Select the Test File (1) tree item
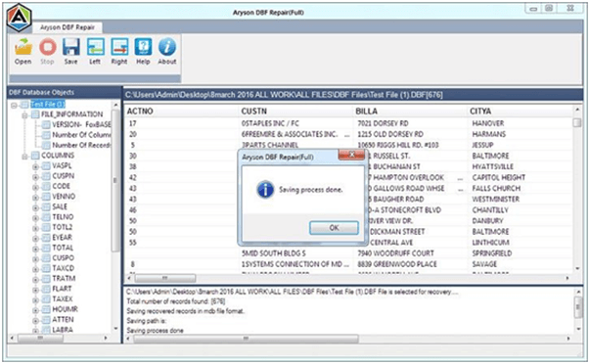This screenshot has width=590, height=364. pos(48,105)
